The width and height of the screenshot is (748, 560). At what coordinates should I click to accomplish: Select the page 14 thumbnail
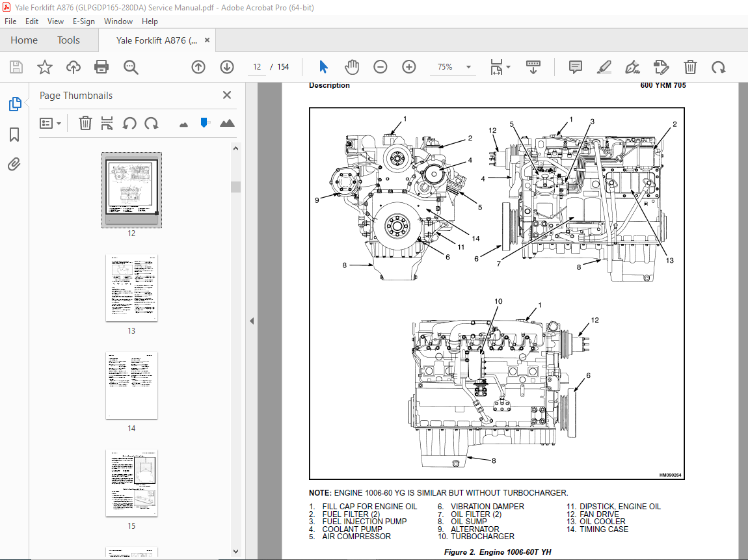[131, 386]
